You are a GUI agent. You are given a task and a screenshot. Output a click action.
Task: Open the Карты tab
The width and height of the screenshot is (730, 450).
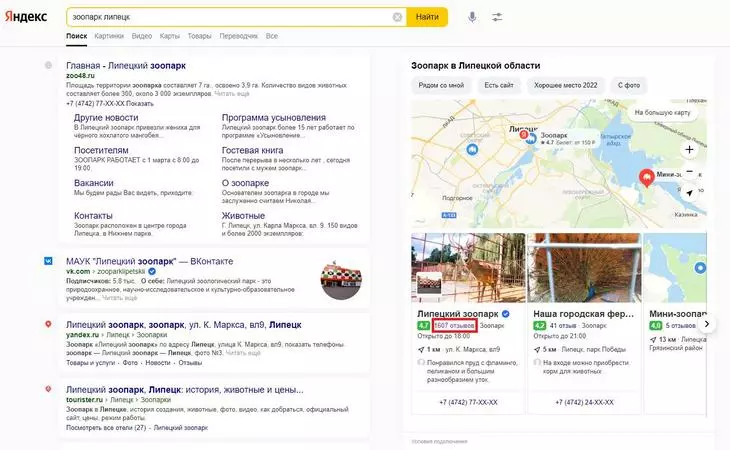pos(169,36)
